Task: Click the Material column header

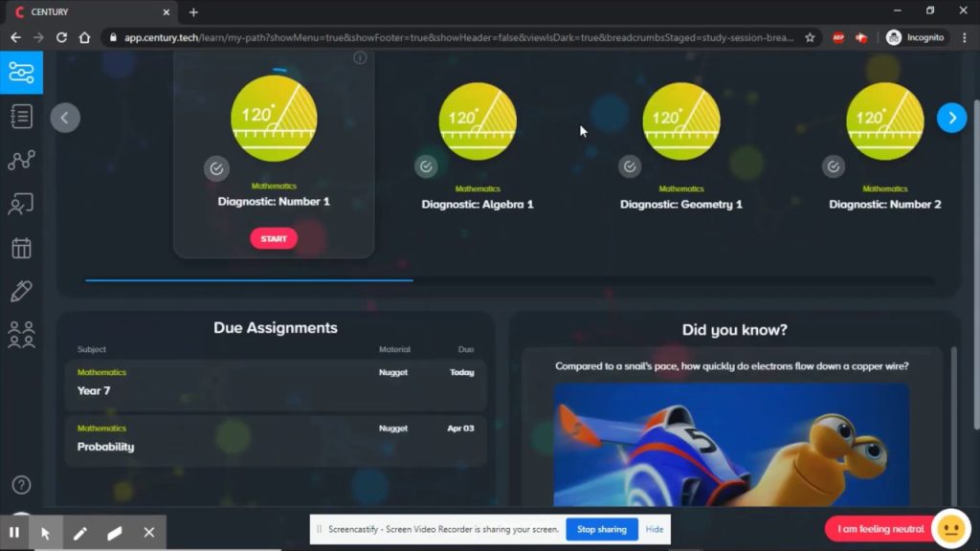Action: click(394, 349)
